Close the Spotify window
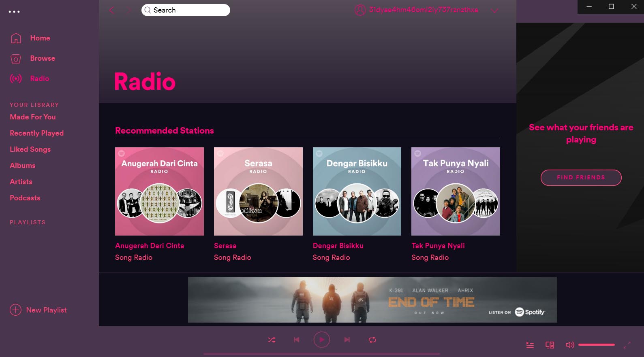Screen dimensions: 644x357 (x=634, y=7)
